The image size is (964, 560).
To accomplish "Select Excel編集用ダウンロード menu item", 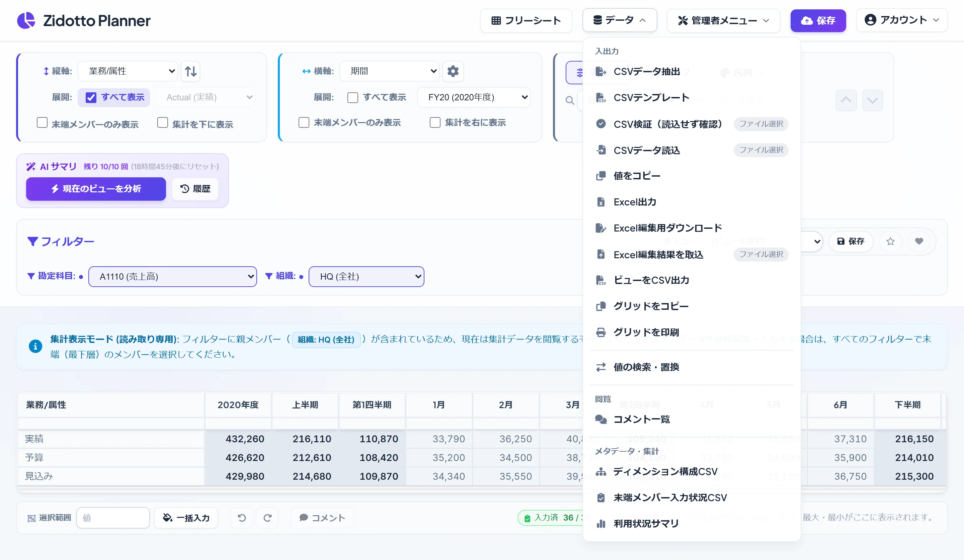I will click(692, 228).
